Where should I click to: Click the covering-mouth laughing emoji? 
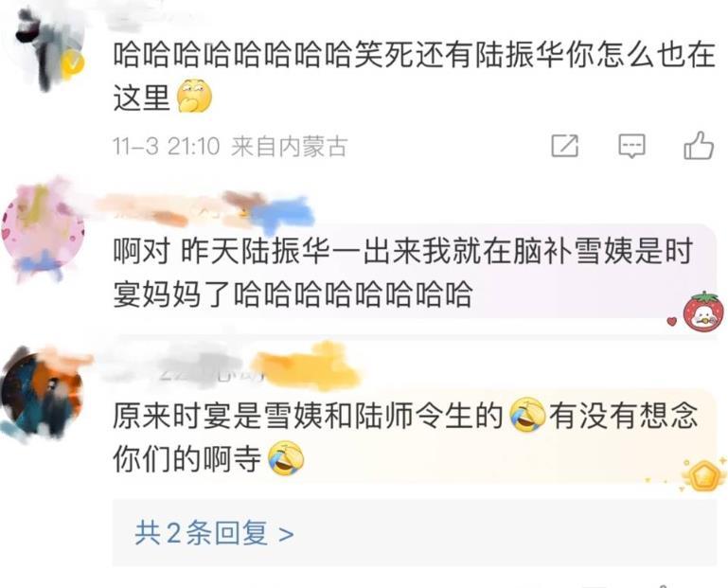pos(194,97)
